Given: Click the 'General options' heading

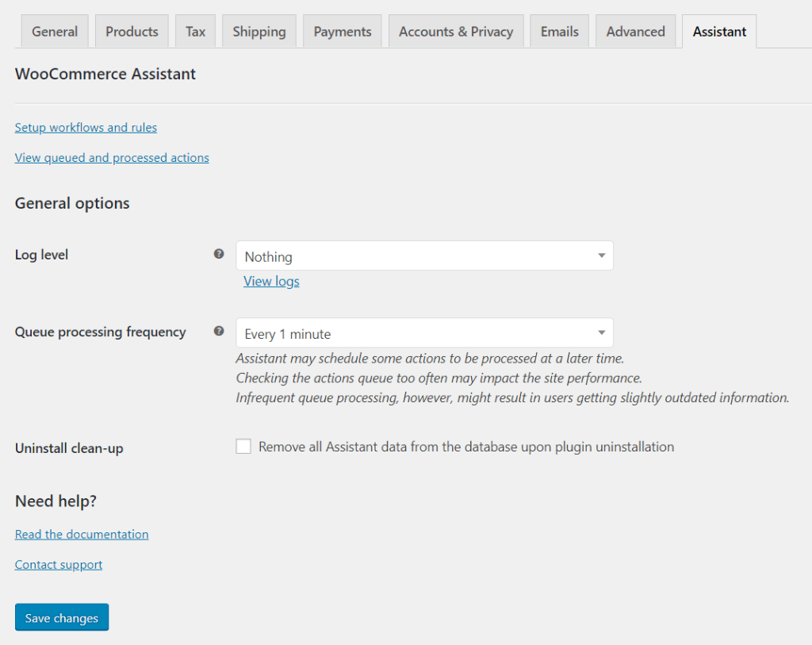Looking at the screenshot, I should 72,203.
